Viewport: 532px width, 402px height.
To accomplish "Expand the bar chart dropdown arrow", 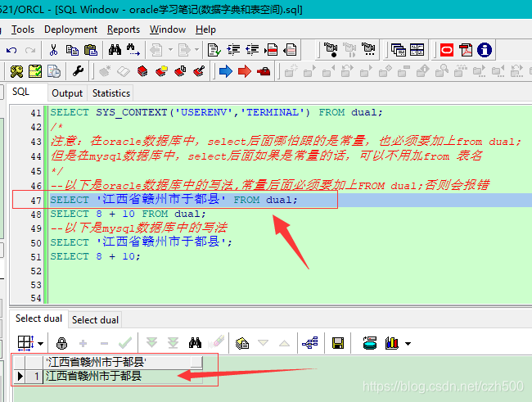I will coord(408,344).
